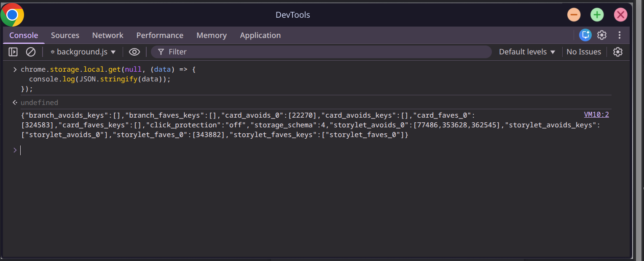Screen dimensions: 644x261
Task: Open the Default levels dropdown
Action: pos(526,51)
